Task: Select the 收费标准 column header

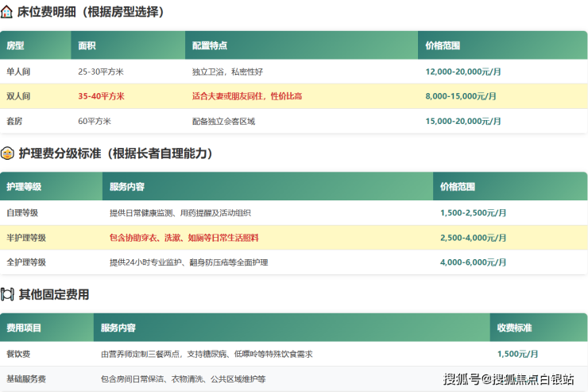Action: tap(514, 328)
